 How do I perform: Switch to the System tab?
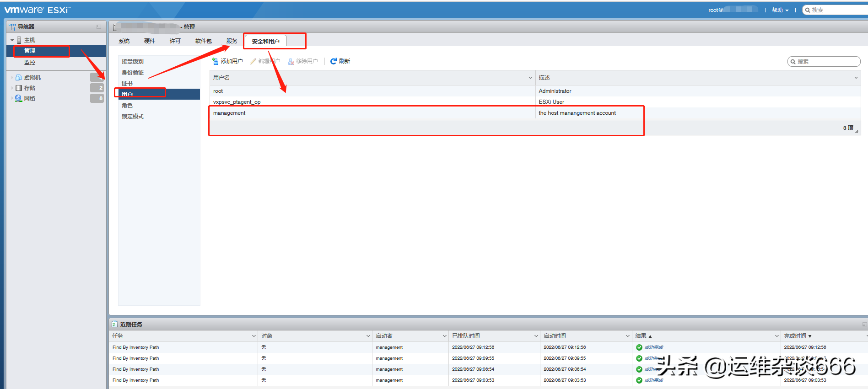pos(124,41)
